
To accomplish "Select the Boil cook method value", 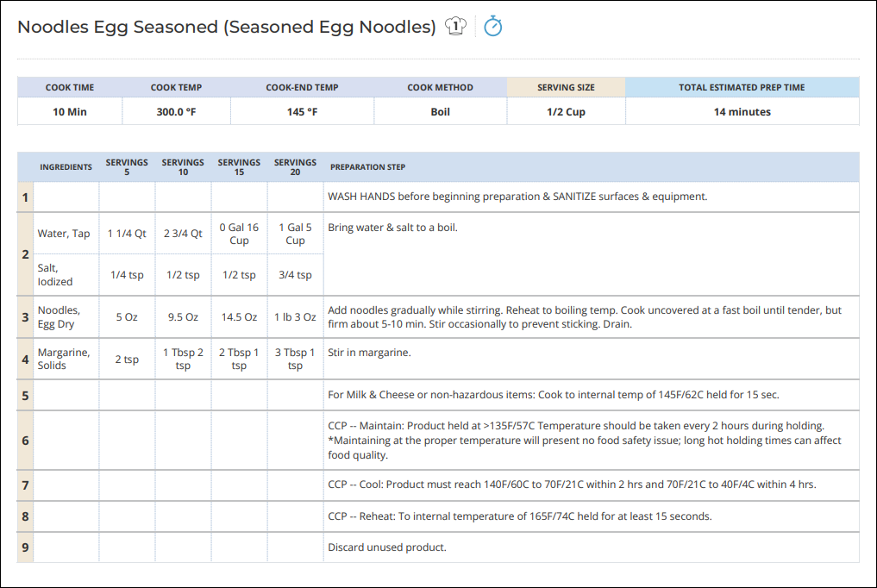I will [x=440, y=112].
